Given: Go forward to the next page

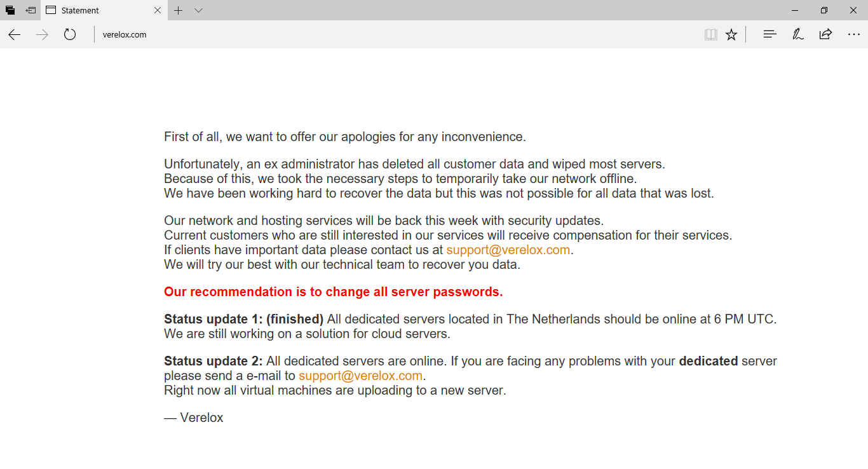Looking at the screenshot, I should (x=43, y=35).
